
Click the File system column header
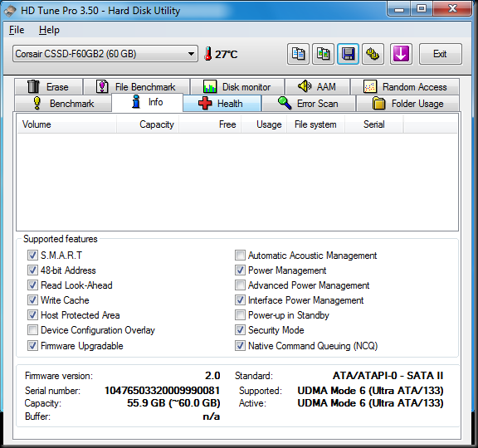click(315, 124)
